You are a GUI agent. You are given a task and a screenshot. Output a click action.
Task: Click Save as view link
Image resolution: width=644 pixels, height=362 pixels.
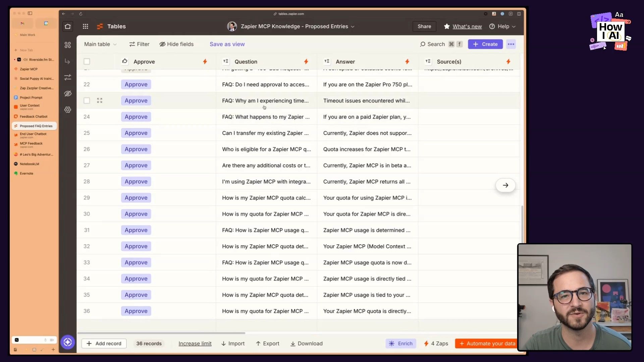227,44
